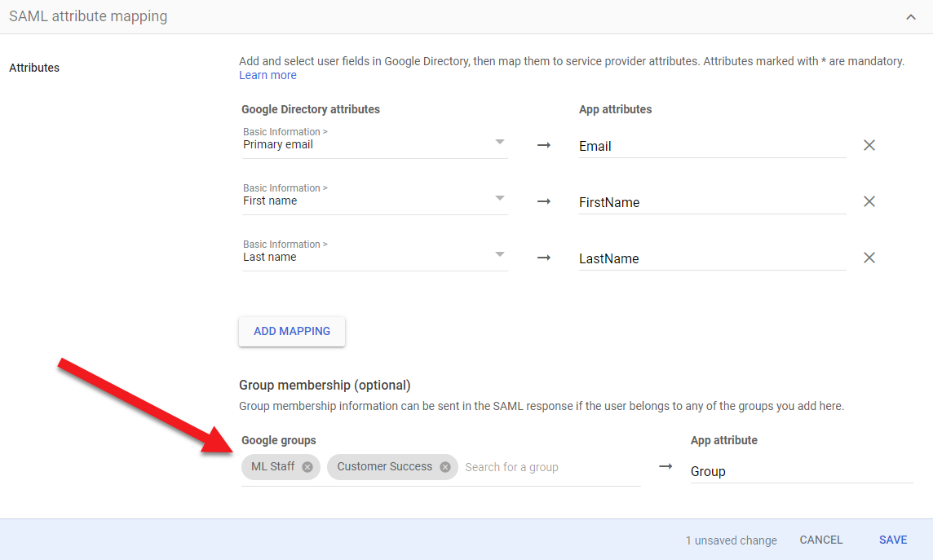Viewport: 933px width, 560px height.
Task: Click the Email app attribute field
Action: 711,147
